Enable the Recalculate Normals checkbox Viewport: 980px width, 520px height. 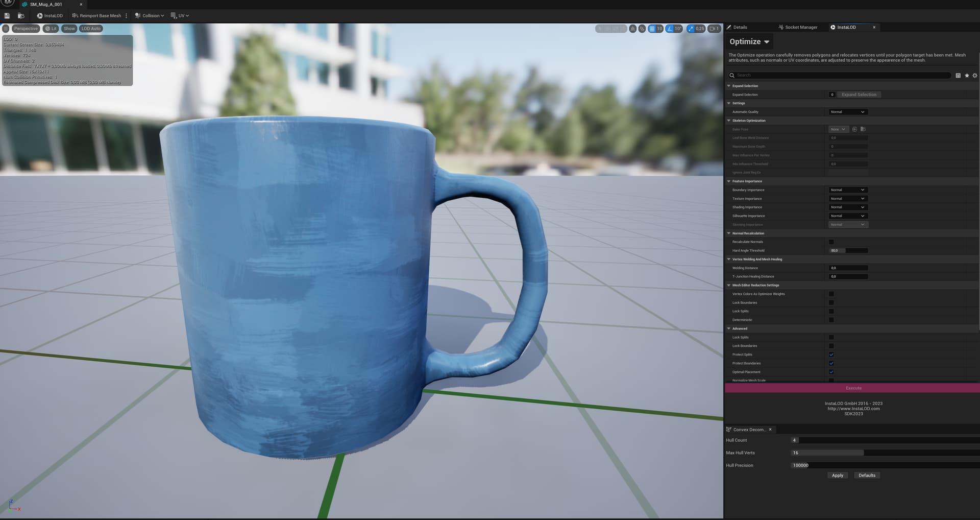pyautogui.click(x=831, y=242)
